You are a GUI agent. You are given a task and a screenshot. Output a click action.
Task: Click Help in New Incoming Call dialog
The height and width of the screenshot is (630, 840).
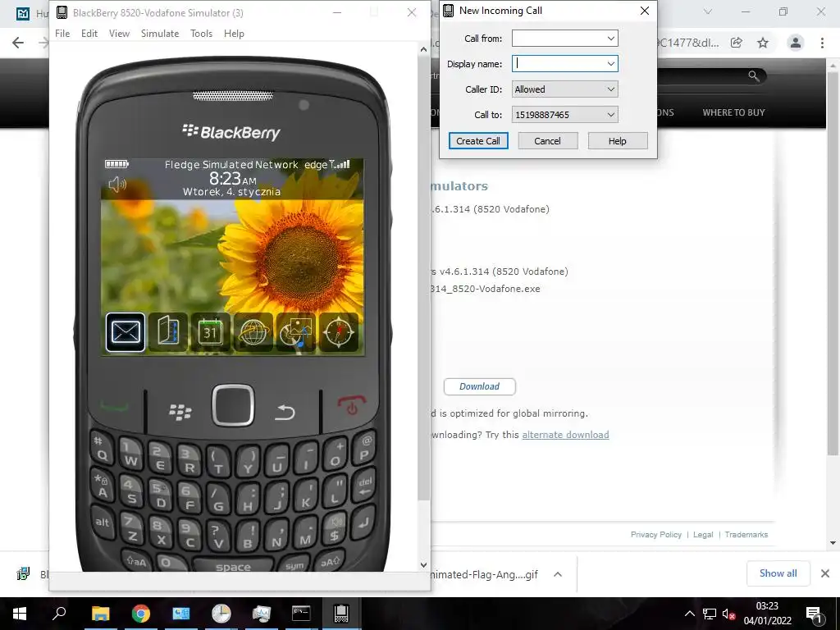tap(617, 141)
